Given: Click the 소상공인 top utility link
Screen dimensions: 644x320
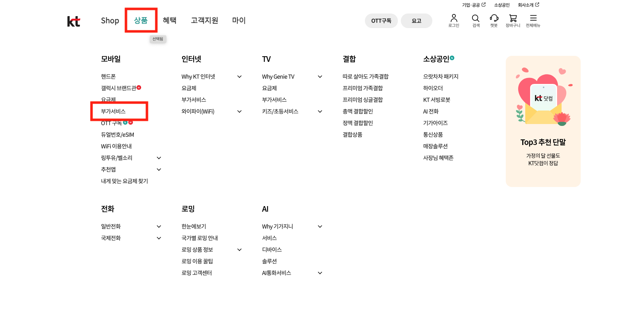Looking at the screenshot, I should tap(502, 5).
